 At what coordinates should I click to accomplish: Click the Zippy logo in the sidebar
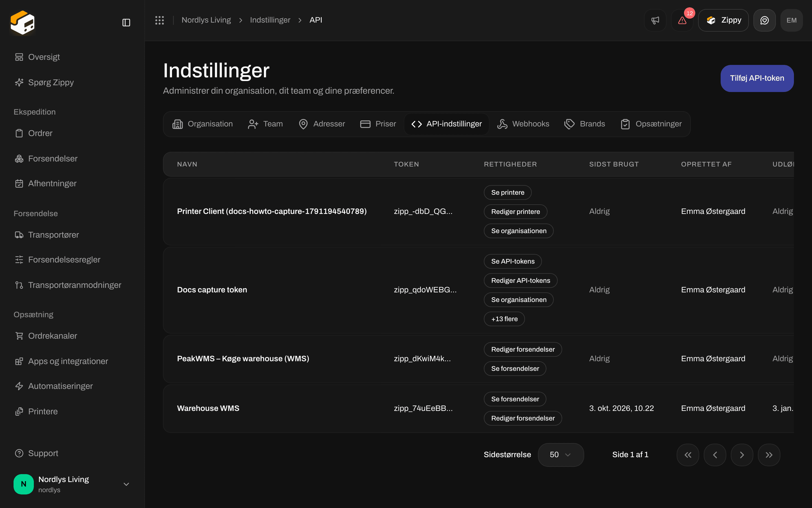coord(23,23)
